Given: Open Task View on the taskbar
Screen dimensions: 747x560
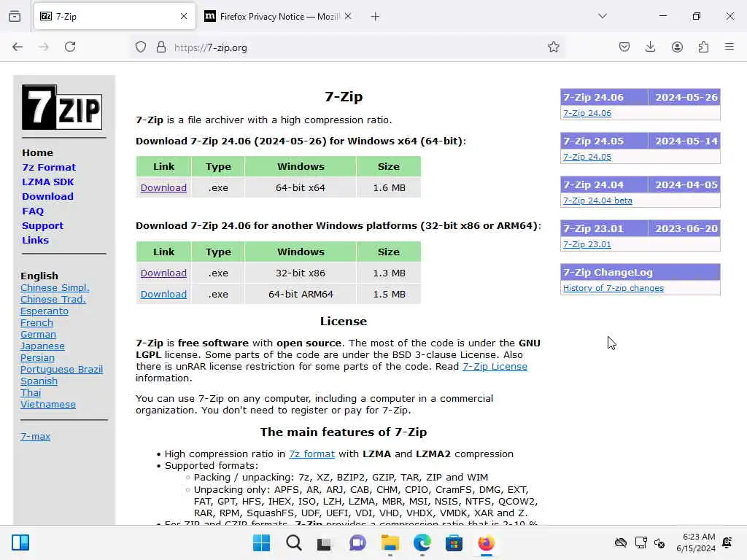Looking at the screenshot, I should [x=324, y=543].
